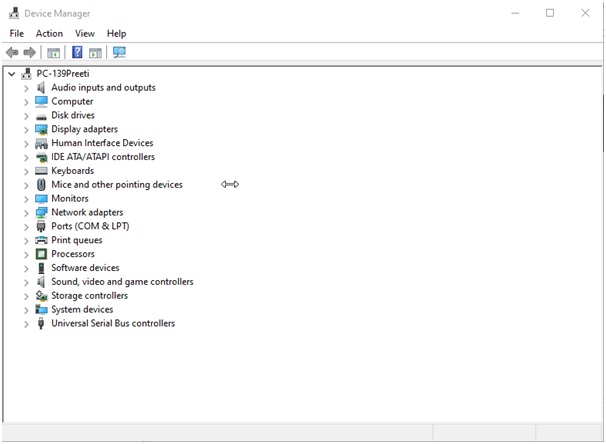606x444 pixels.
Task: Expand the Keyboards chevron
Action: point(26,172)
